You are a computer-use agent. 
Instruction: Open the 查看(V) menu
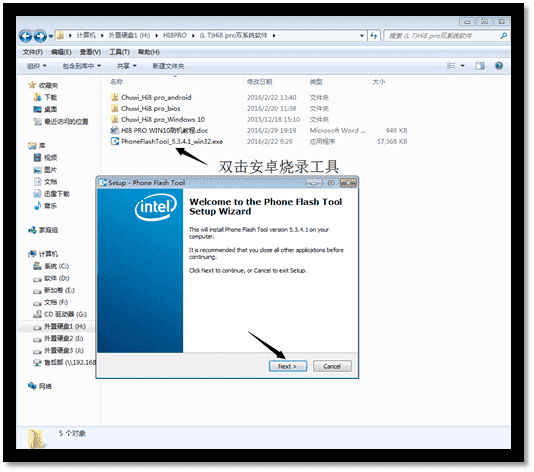(90, 52)
